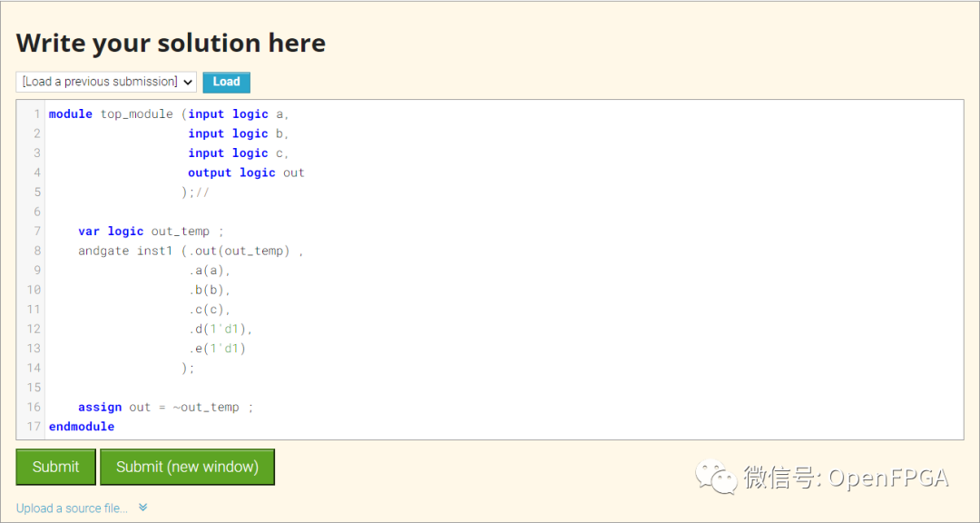The width and height of the screenshot is (980, 523).
Task: Place cursor on the 'assign out = ~out_temp' line
Action: tap(165, 408)
